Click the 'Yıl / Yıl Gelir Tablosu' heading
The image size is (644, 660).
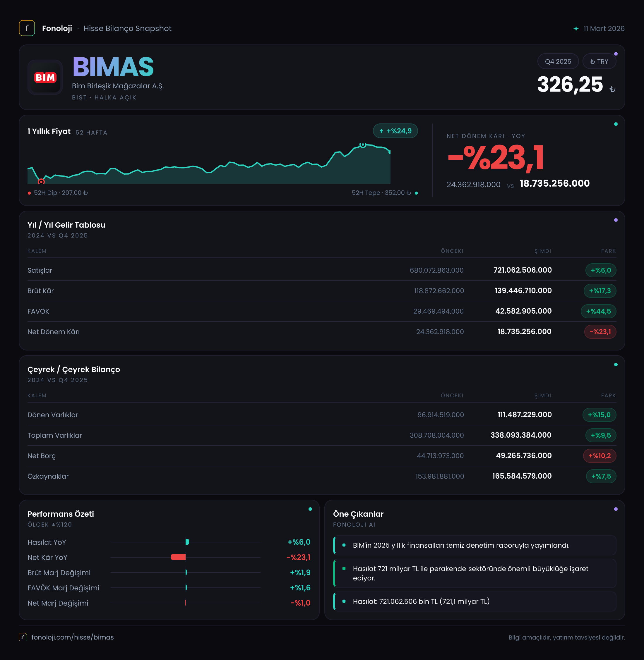tap(66, 225)
